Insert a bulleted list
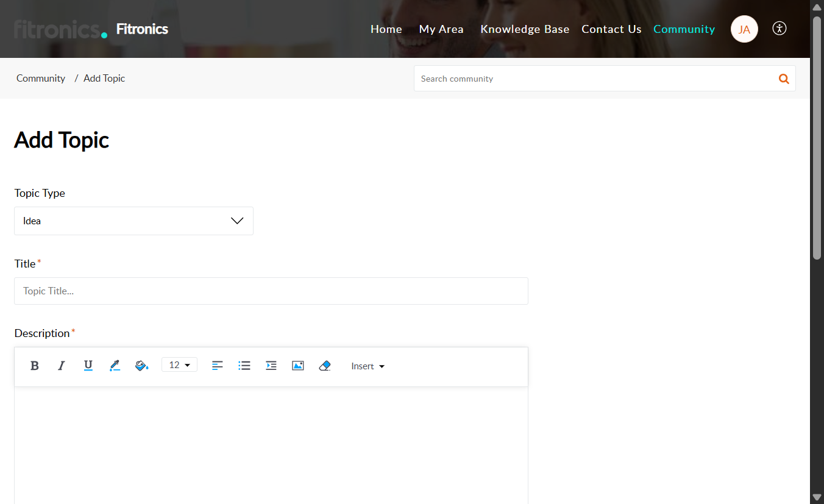Viewport: 824px width, 504px height. (x=244, y=366)
